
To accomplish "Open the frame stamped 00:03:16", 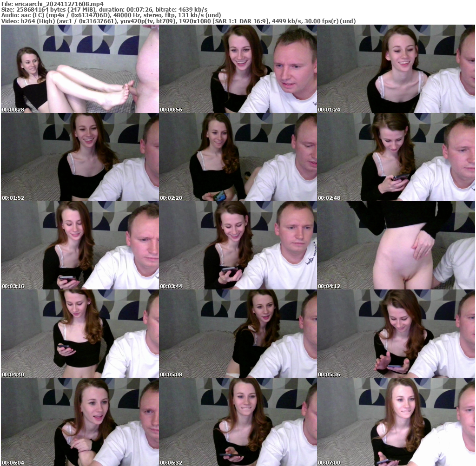I will tap(79, 245).
